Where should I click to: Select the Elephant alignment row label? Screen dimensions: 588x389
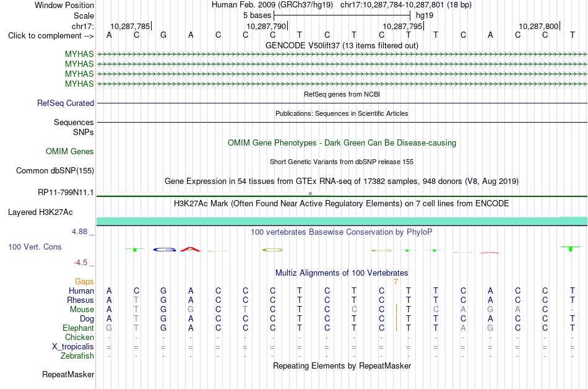[78, 328]
